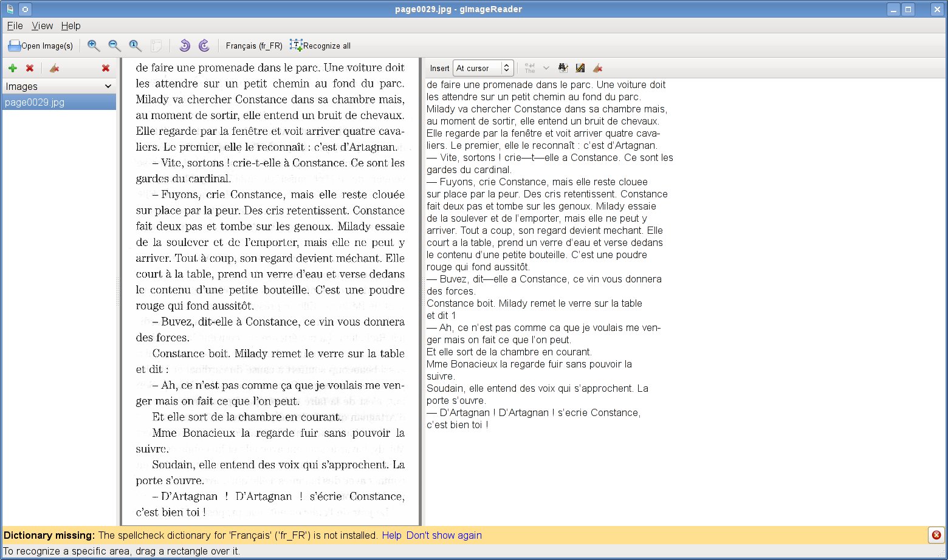
Task: Expand the Images source dropdown
Action: (58, 86)
